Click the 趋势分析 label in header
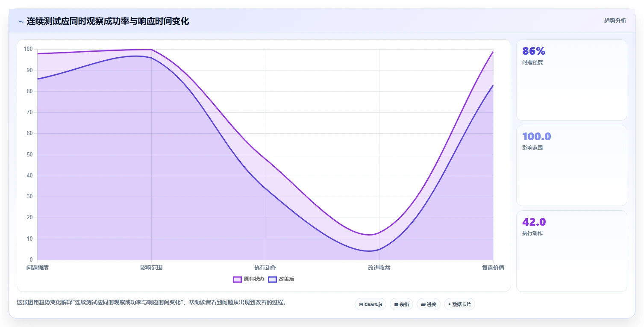The height and width of the screenshot is (327, 644). click(x=615, y=21)
